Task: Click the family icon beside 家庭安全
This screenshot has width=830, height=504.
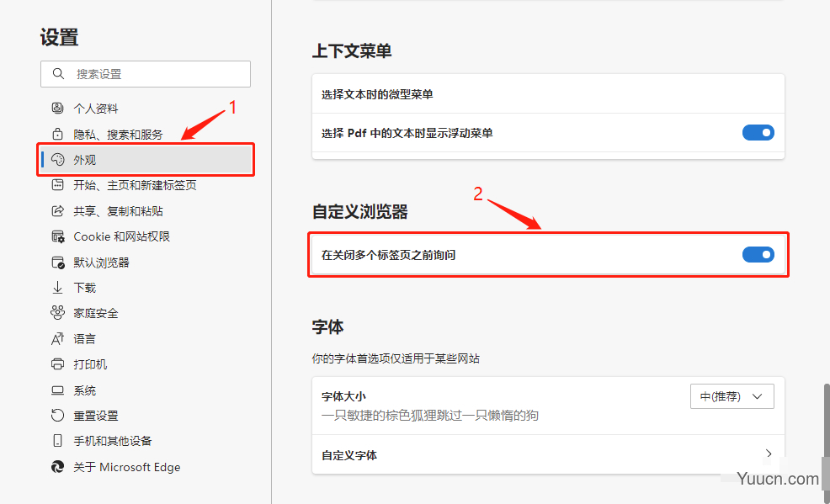Action: coord(57,312)
